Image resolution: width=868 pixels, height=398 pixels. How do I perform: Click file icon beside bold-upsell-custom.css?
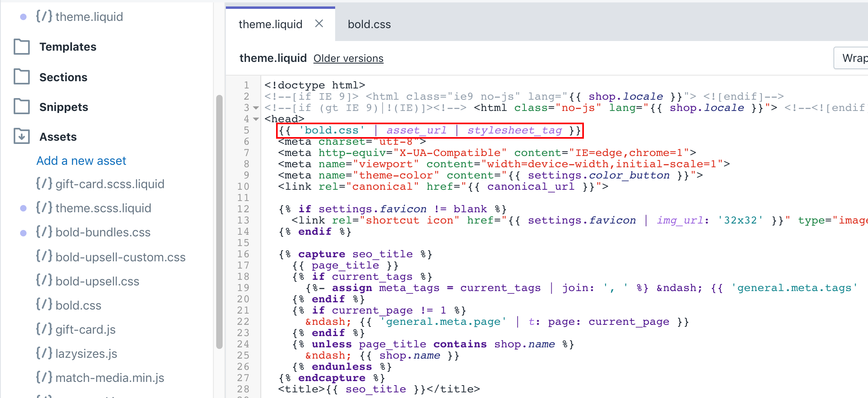pos(44,256)
